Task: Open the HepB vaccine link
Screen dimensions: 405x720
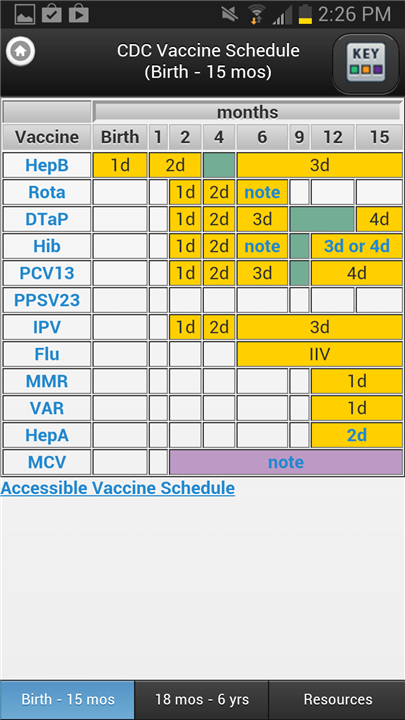Action: coord(47,165)
